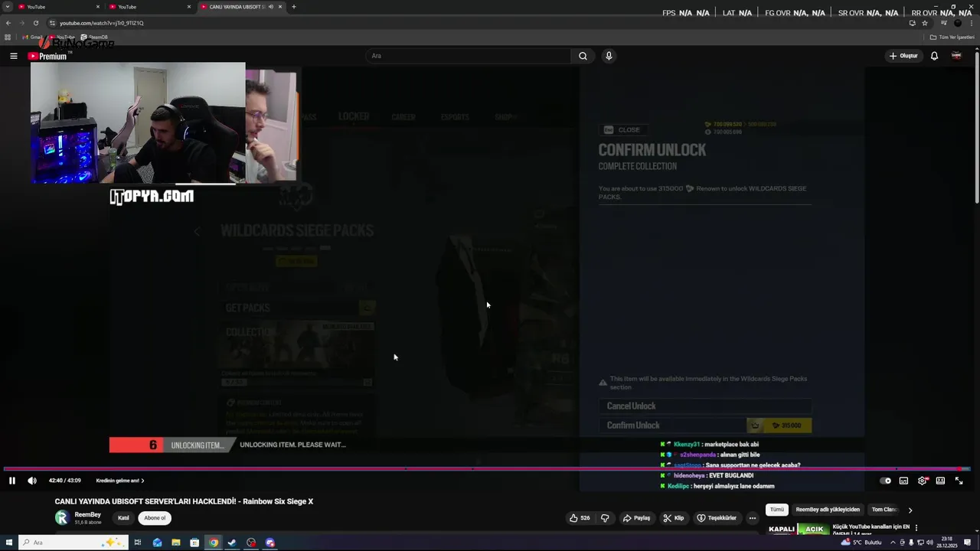Show more filter chips arrow
Image resolution: width=980 pixels, height=551 pixels.
point(910,510)
